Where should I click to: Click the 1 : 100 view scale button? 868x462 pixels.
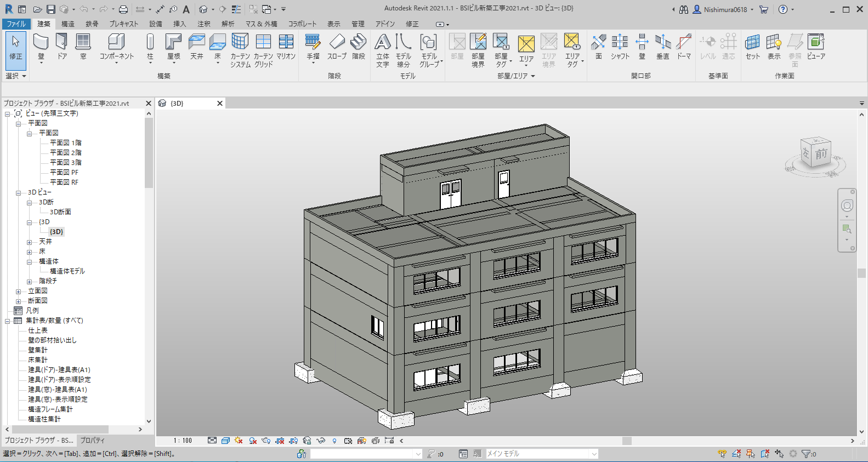[x=183, y=441]
